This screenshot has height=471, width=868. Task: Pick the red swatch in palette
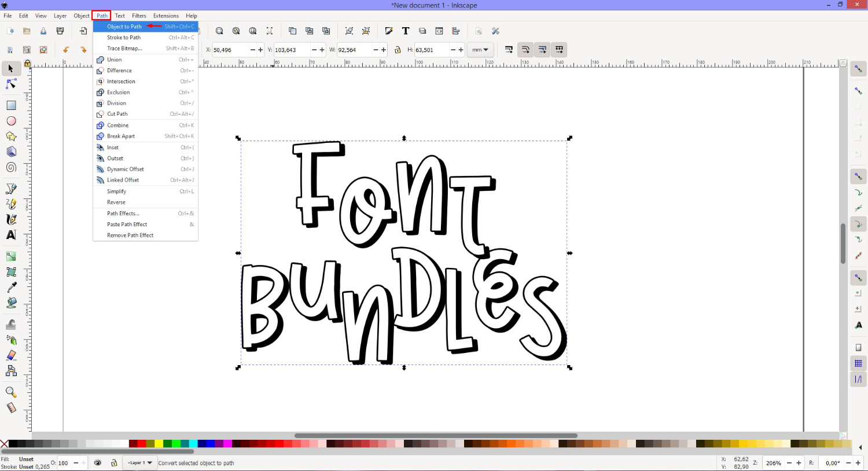[142, 444]
